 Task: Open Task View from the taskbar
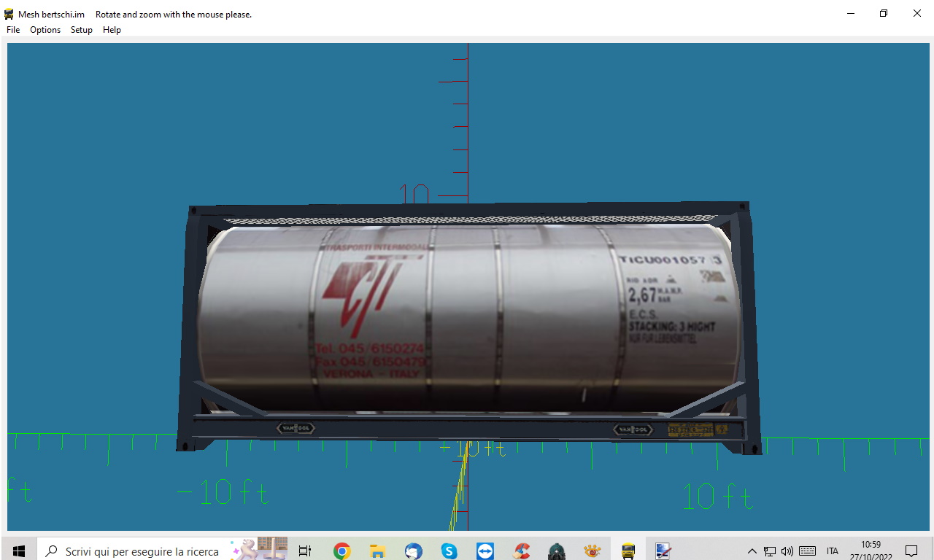(x=305, y=551)
